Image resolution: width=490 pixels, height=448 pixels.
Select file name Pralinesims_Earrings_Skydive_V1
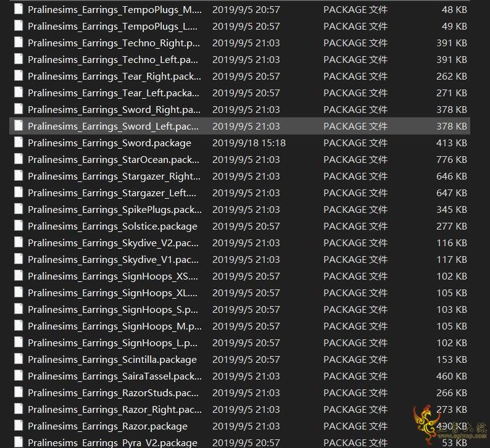click(113, 260)
